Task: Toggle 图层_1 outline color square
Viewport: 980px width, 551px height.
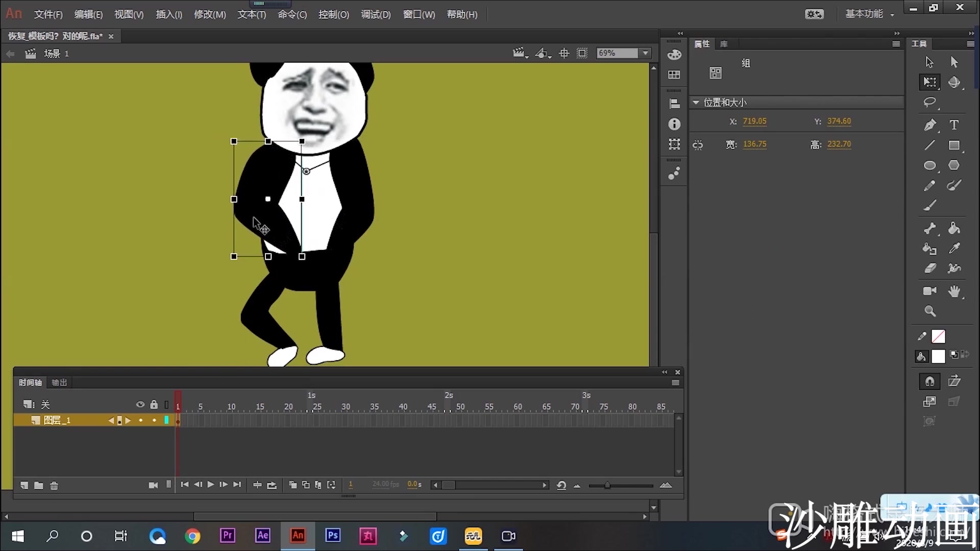Action: click(x=166, y=420)
